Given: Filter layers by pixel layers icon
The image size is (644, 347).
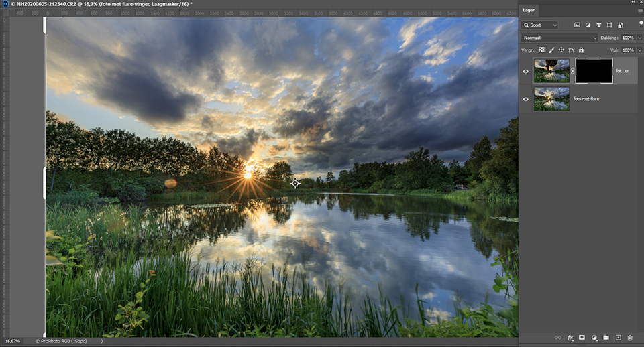Looking at the screenshot, I should (x=577, y=25).
